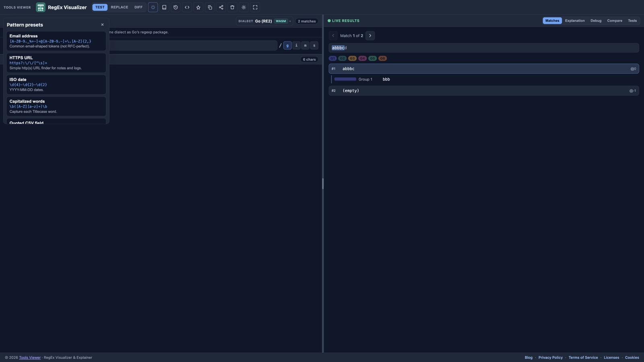Close the Pattern presets panel
The width and height of the screenshot is (644, 362).
[102, 25]
